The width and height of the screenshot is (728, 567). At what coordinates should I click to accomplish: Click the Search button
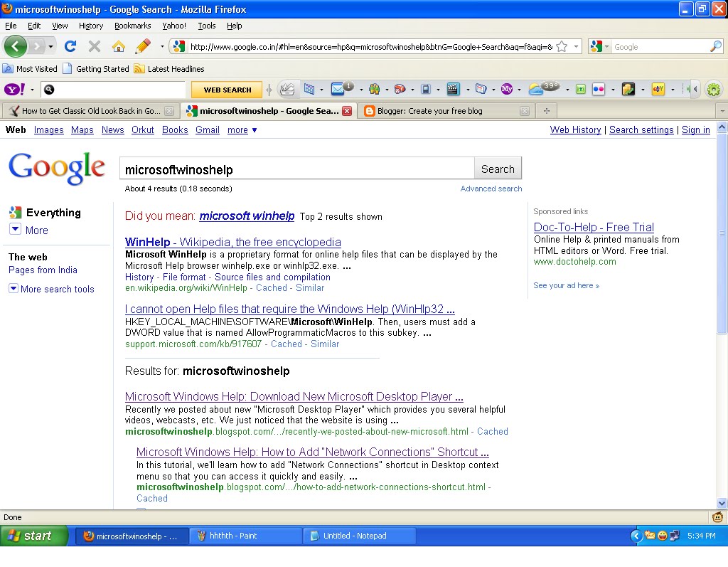point(497,168)
